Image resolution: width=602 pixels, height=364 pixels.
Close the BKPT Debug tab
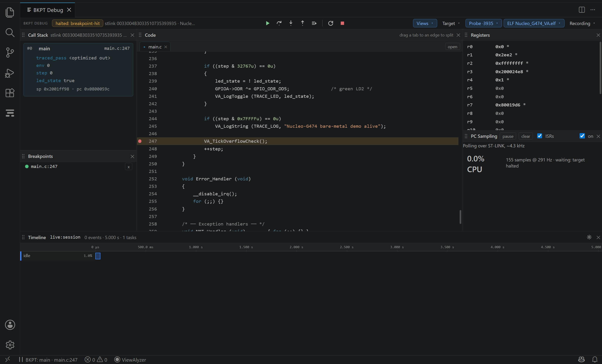(x=69, y=10)
